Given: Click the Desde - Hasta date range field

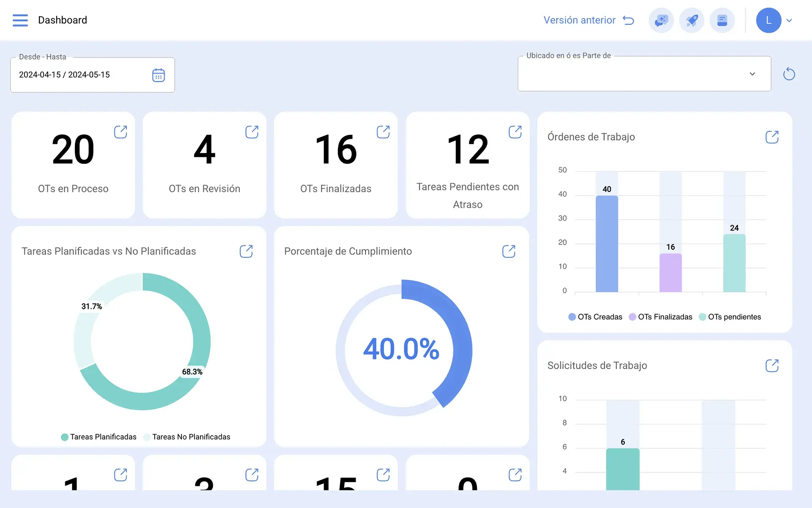Looking at the screenshot, I should tap(93, 75).
